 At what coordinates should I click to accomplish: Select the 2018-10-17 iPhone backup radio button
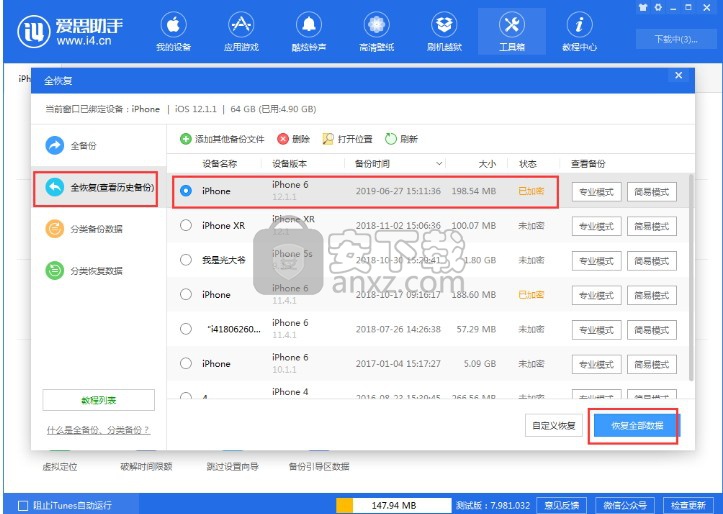click(186, 295)
